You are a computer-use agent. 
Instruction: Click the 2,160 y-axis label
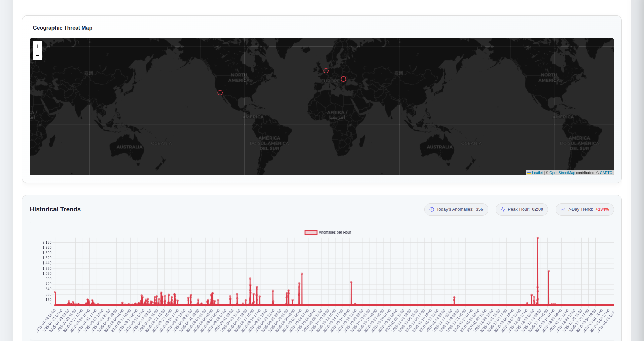[x=47, y=243]
